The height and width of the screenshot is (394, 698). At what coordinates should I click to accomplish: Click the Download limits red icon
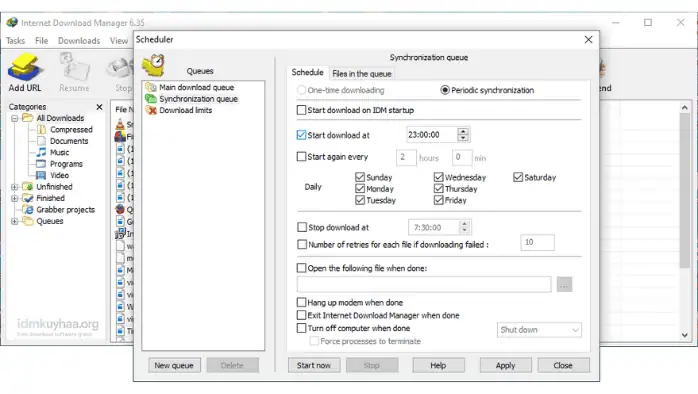pyautogui.click(x=151, y=110)
